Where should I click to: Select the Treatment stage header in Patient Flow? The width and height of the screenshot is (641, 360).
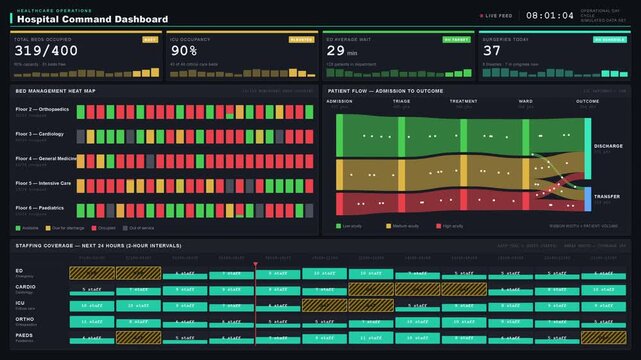[x=464, y=101]
